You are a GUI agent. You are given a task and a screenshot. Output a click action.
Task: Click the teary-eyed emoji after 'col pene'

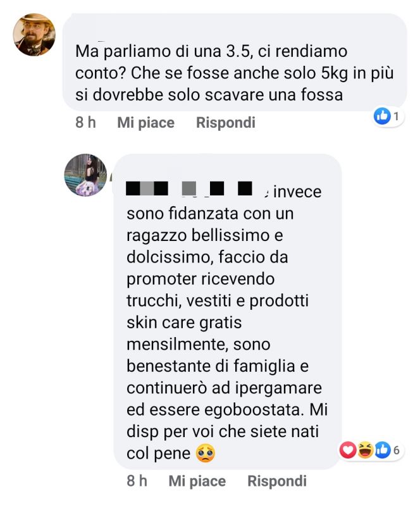206,454
